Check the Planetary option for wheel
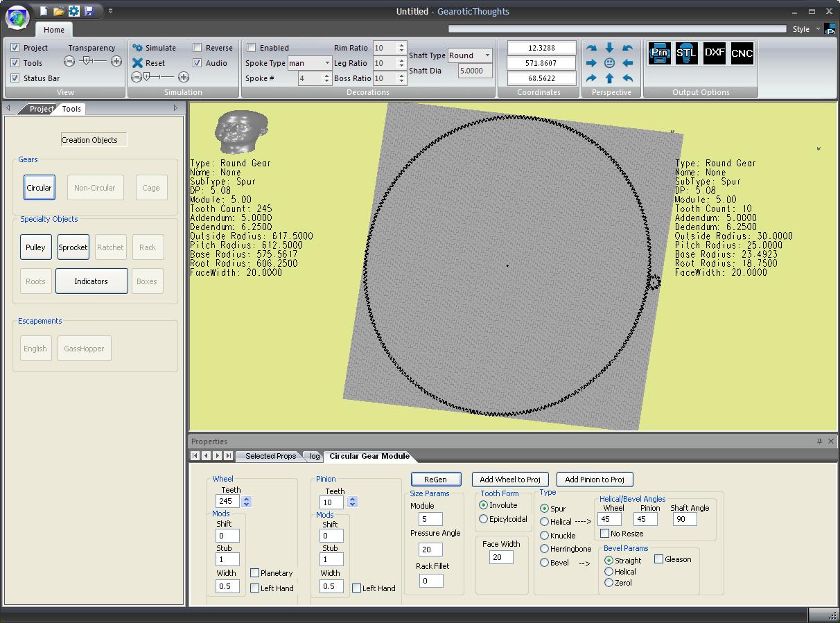Image resolution: width=840 pixels, height=623 pixels. click(x=255, y=573)
